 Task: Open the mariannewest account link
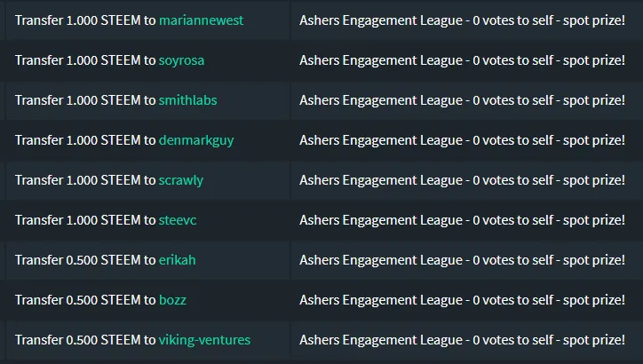[x=201, y=20]
